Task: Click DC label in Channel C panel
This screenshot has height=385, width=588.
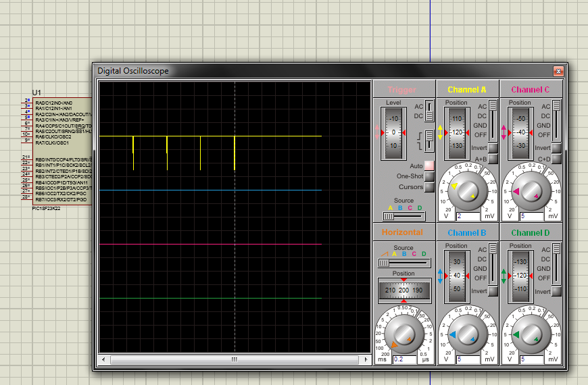Action: point(545,116)
